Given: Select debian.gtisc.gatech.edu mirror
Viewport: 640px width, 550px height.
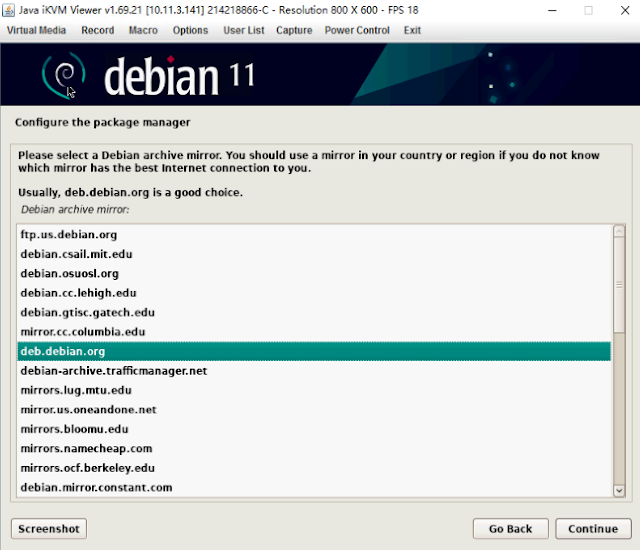Looking at the screenshot, I should (x=314, y=313).
